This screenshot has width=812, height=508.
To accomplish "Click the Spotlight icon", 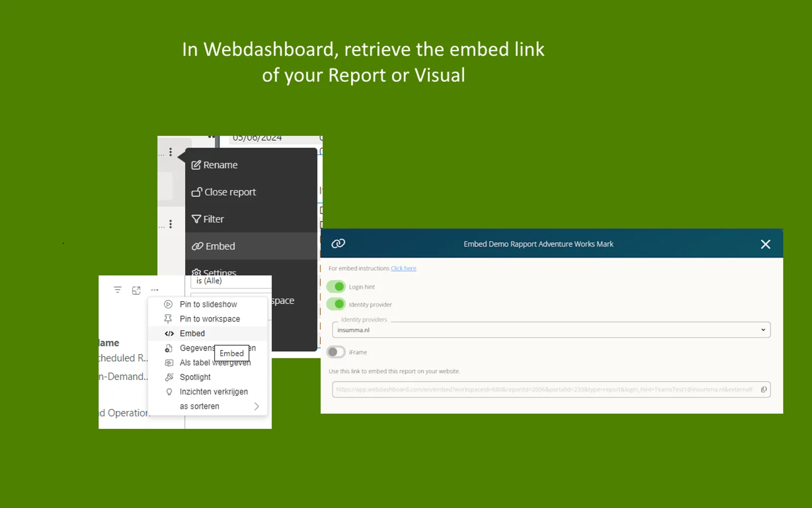I will (x=169, y=377).
